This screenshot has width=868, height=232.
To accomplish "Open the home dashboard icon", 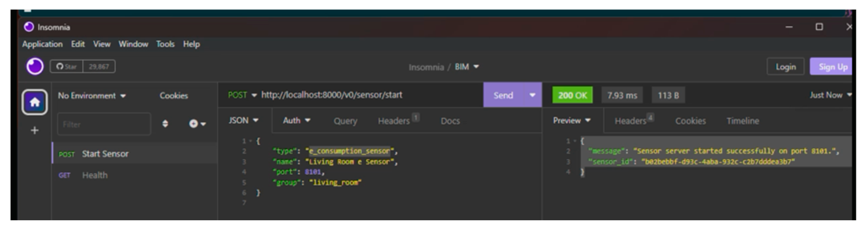I will coord(35,102).
